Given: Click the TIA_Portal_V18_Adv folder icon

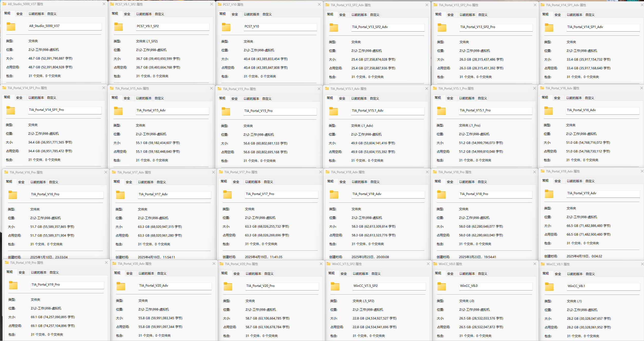Looking at the screenshot, I should coord(334,194).
